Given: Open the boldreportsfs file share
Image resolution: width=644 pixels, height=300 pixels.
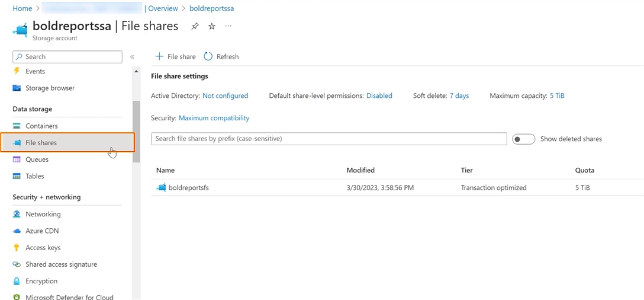Looking at the screenshot, I should [x=188, y=188].
